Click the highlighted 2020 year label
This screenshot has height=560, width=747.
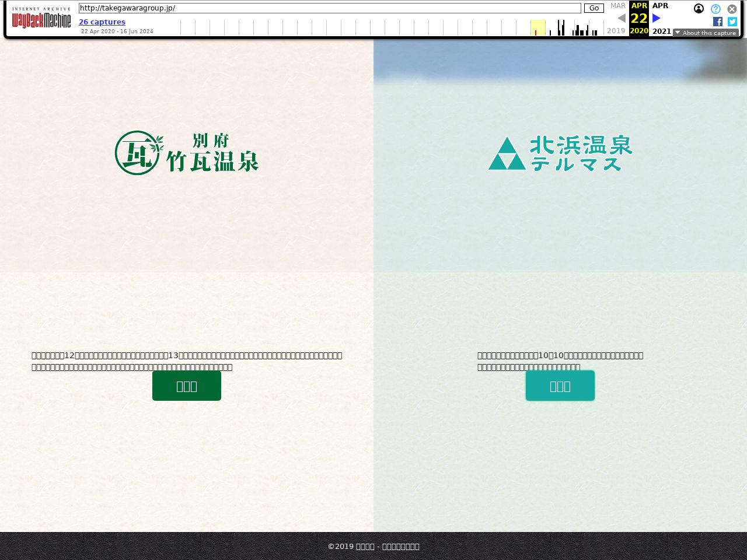[639, 31]
